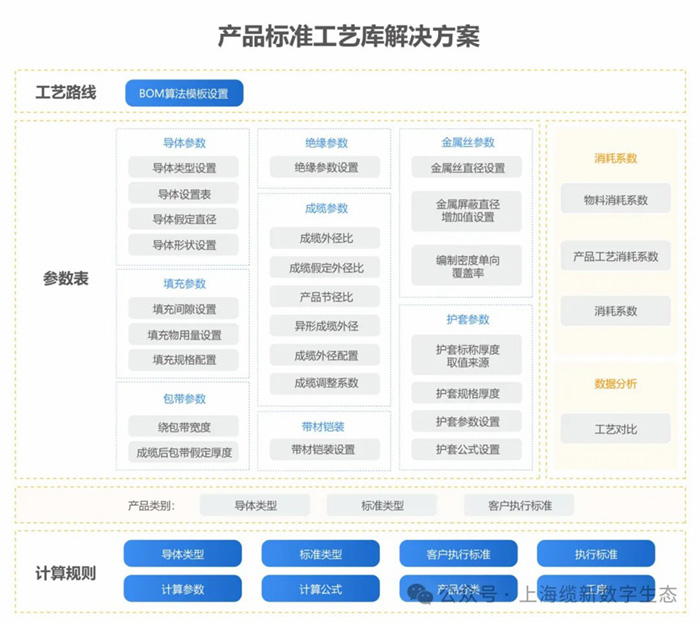
Task: Click 物料消耗系数 button
Action: pos(615,200)
